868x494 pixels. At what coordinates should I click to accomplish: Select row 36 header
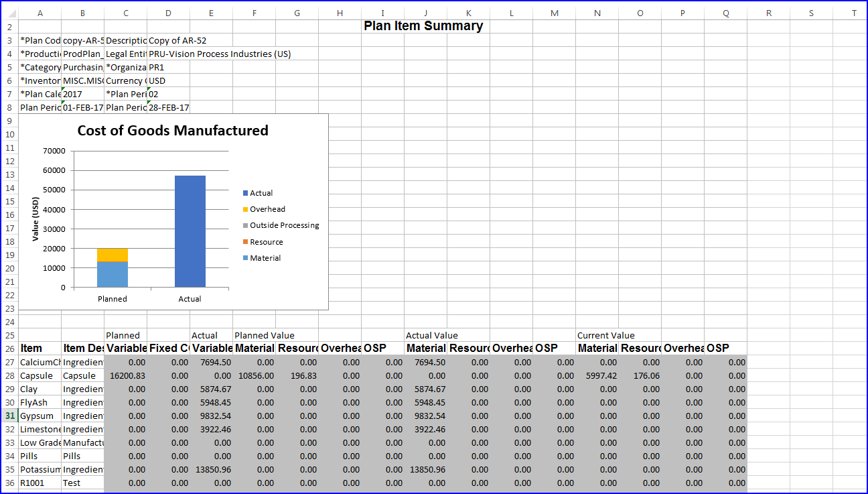tap(9, 483)
